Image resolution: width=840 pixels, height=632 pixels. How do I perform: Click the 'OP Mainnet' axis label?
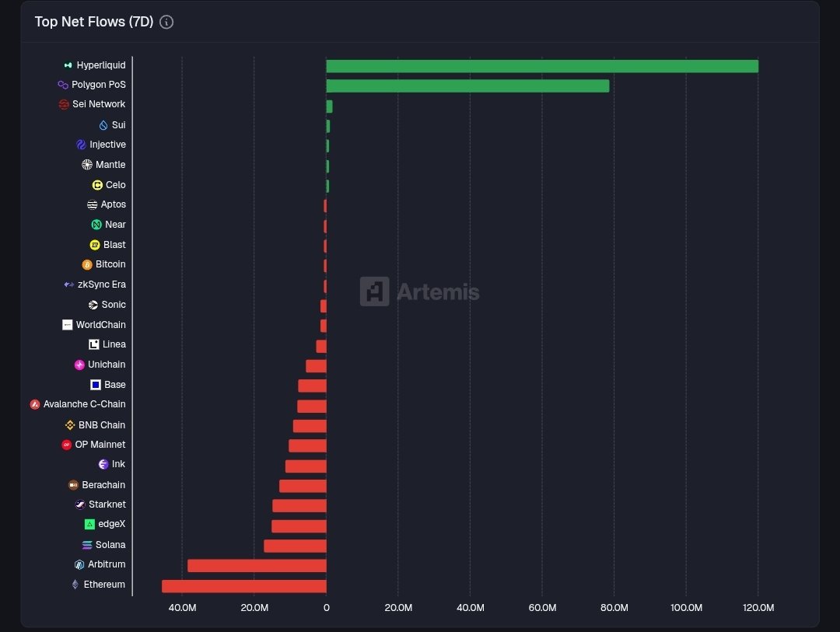[x=100, y=445]
